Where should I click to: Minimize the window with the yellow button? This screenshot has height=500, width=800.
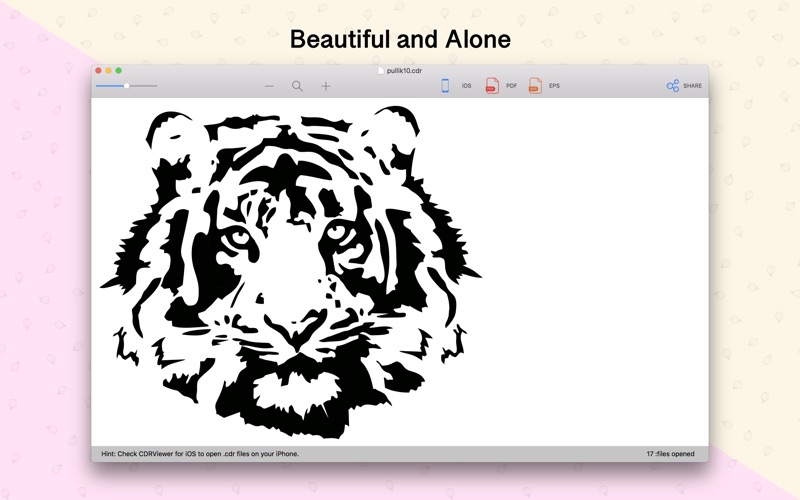pos(109,70)
